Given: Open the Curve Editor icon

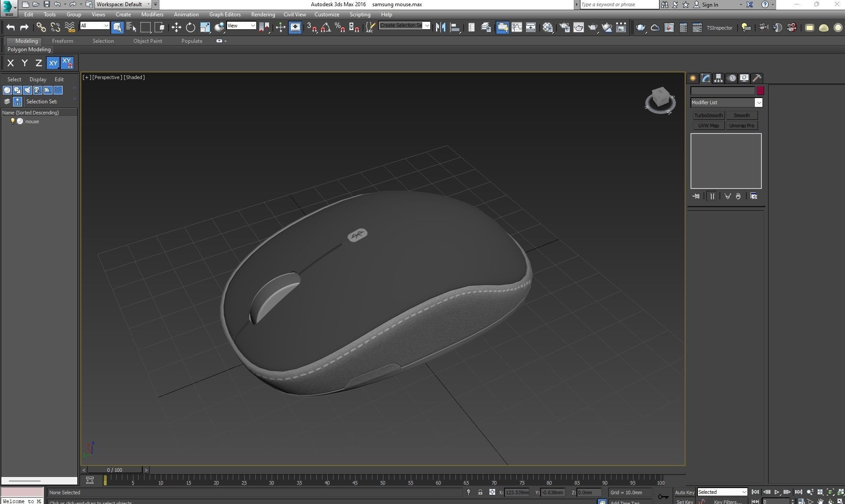Looking at the screenshot, I should point(516,27).
